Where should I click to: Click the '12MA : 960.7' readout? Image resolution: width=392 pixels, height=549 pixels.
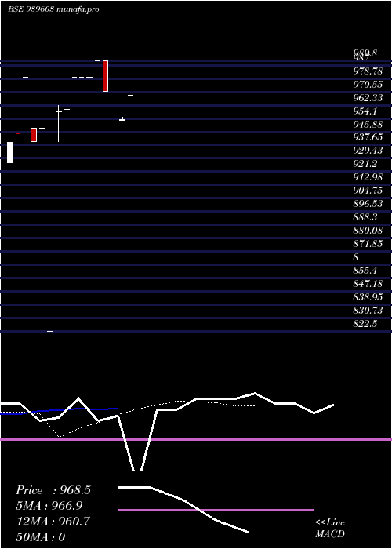pos(53,522)
